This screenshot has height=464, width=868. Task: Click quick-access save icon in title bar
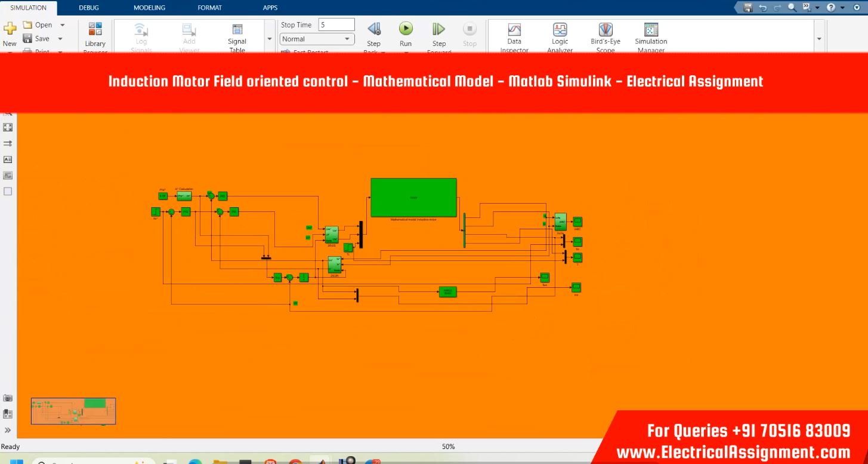747,8
